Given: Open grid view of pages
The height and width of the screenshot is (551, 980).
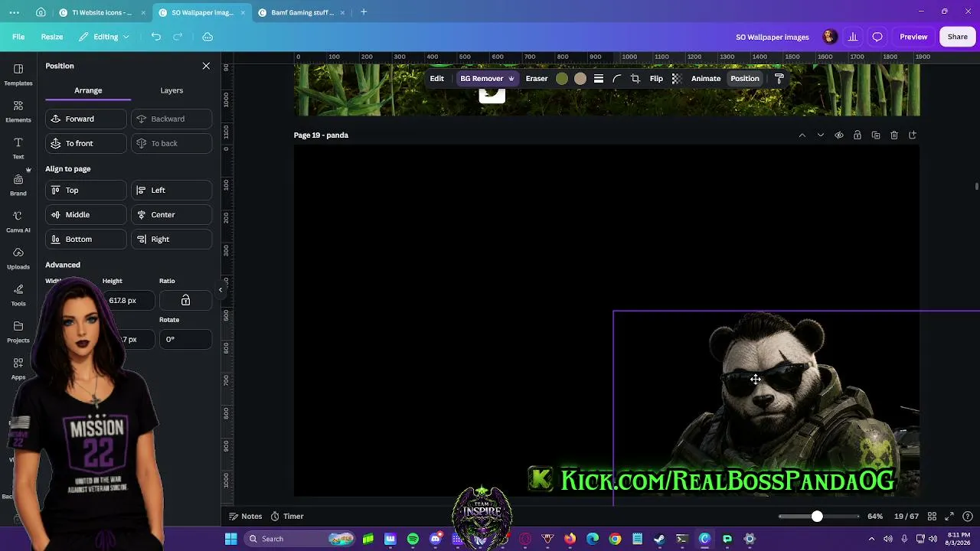Looking at the screenshot, I should pos(932,517).
